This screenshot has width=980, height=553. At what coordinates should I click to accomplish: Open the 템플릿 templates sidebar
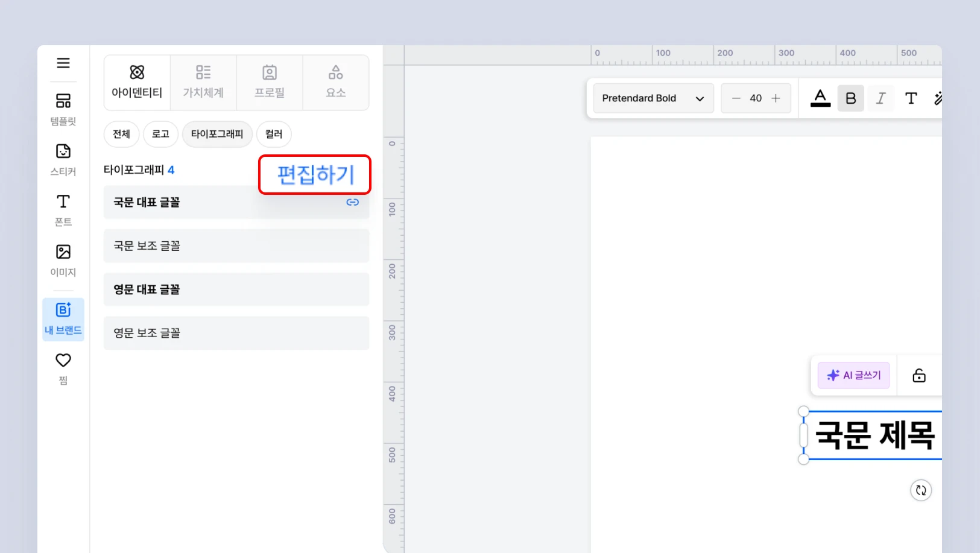[63, 109]
